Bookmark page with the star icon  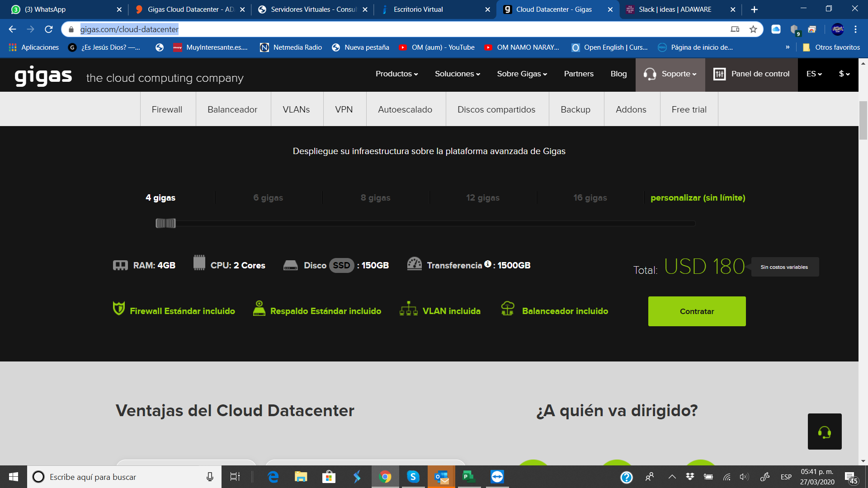(753, 29)
